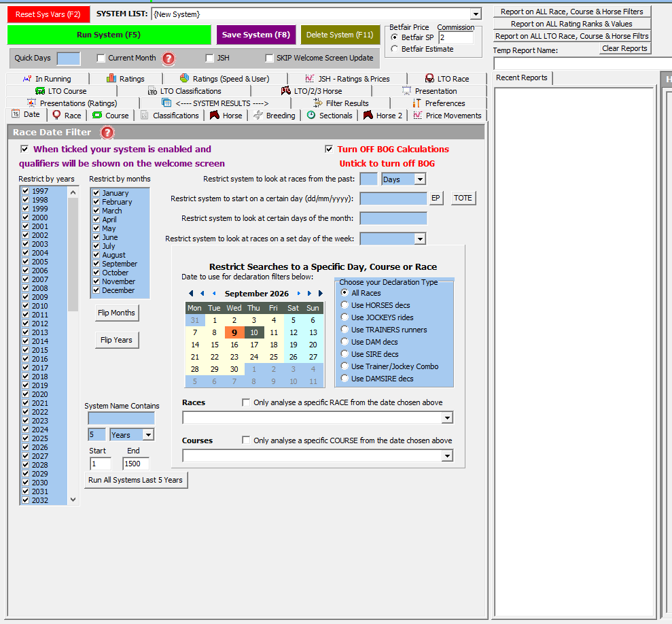Click the Filter Results icon

pos(317,103)
